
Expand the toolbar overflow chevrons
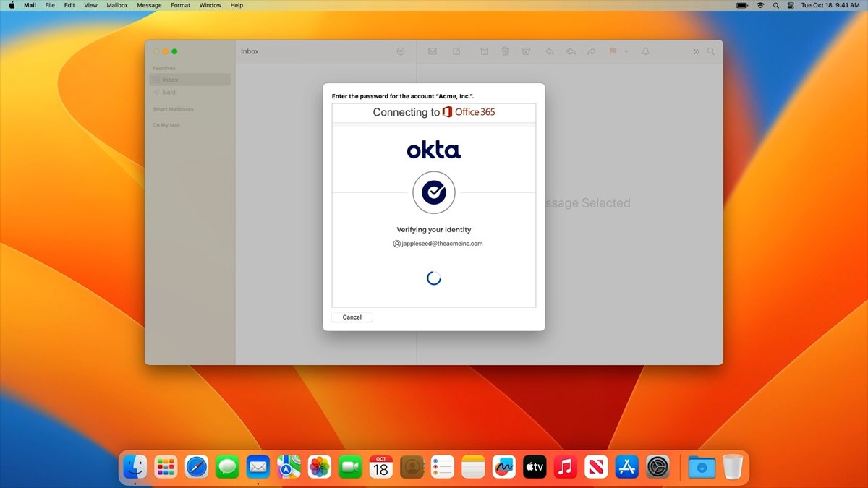click(697, 51)
